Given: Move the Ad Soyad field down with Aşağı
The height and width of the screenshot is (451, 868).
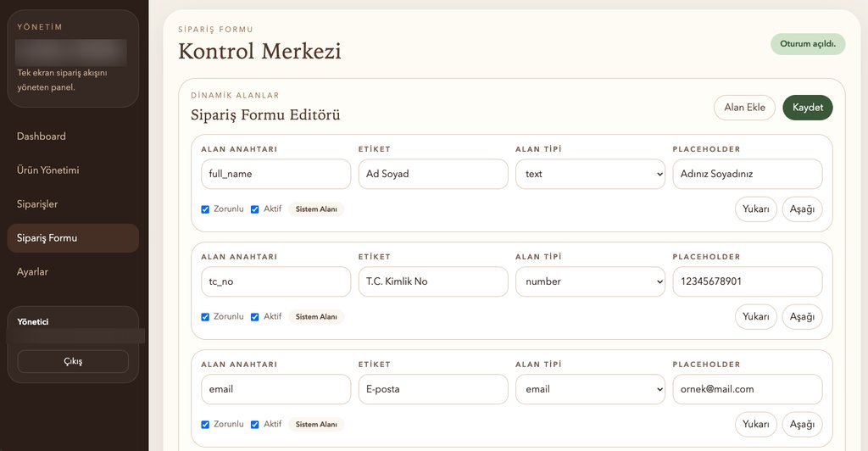Looking at the screenshot, I should pos(801,209).
